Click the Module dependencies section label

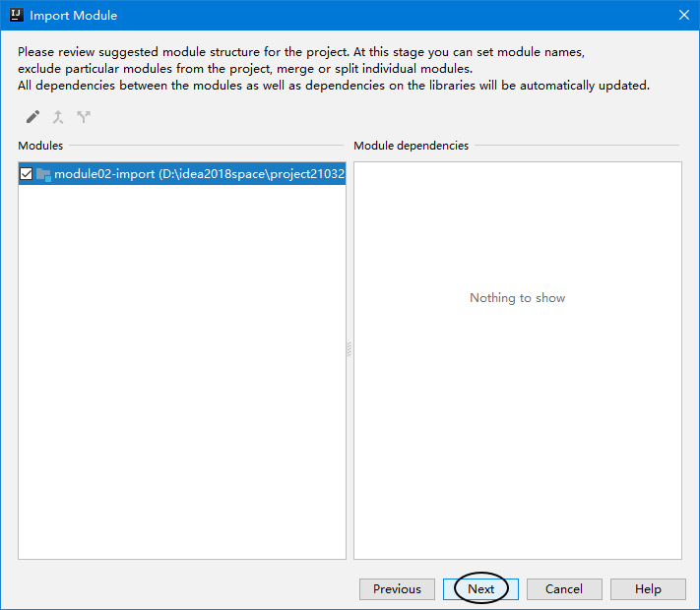point(411,146)
